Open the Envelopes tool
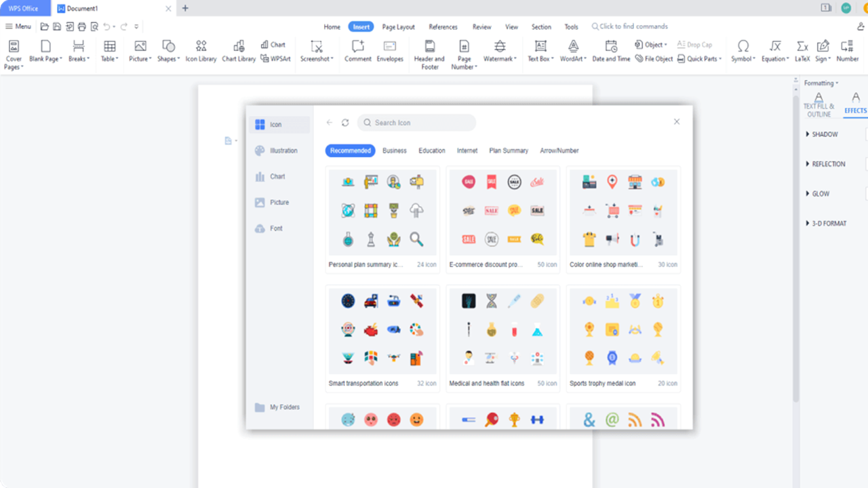This screenshot has height=488, width=868. point(390,51)
